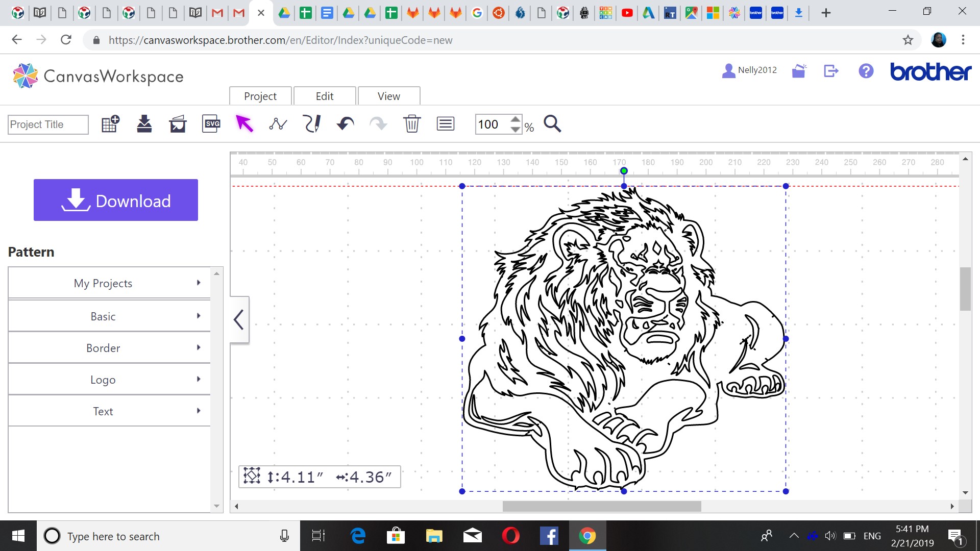Select the purple arrow selection tool
This screenshot has width=980, height=551.
[244, 124]
